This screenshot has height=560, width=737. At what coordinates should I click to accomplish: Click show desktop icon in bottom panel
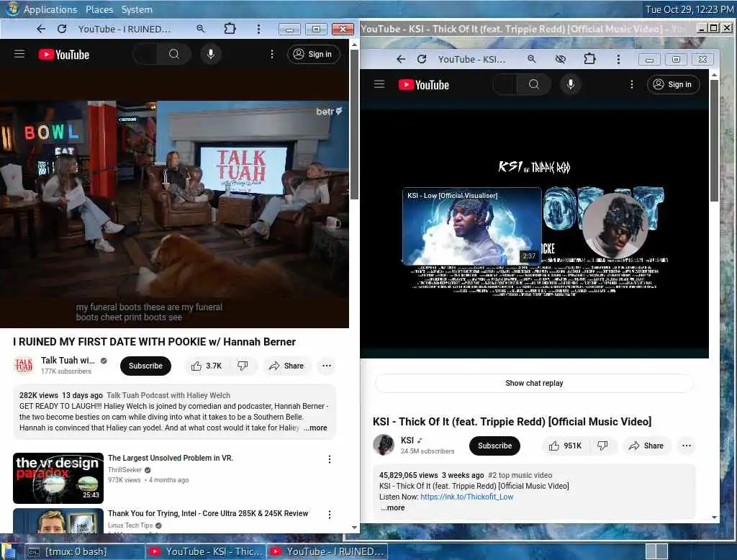coord(9,551)
